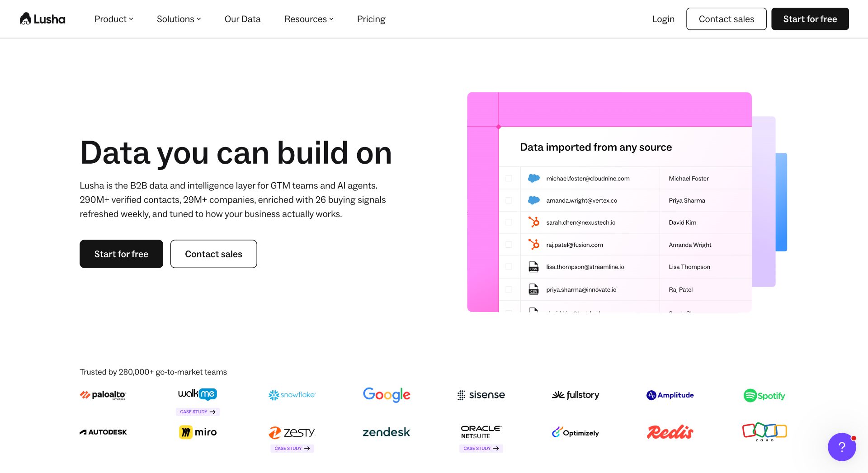The height and width of the screenshot is (473, 868).
Task: Click the Oracle NetSuite logo
Action: coord(481,432)
